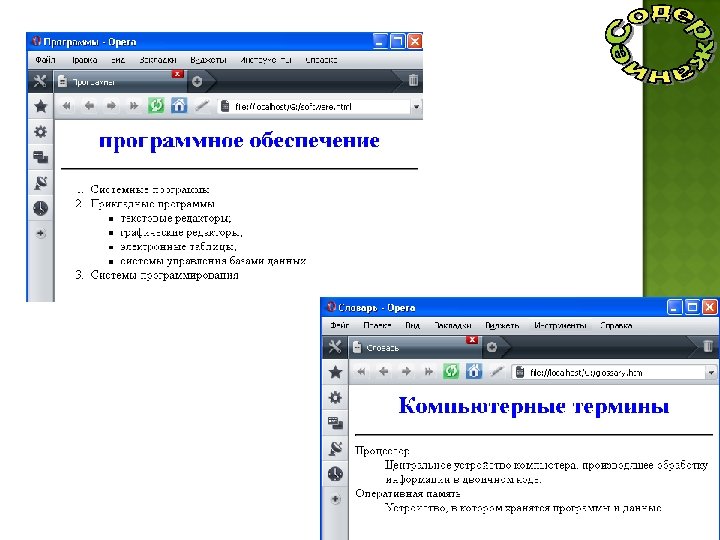Open Transfers panel icon in Программы window
The height and width of the screenshot is (540, 720).
click(40, 183)
